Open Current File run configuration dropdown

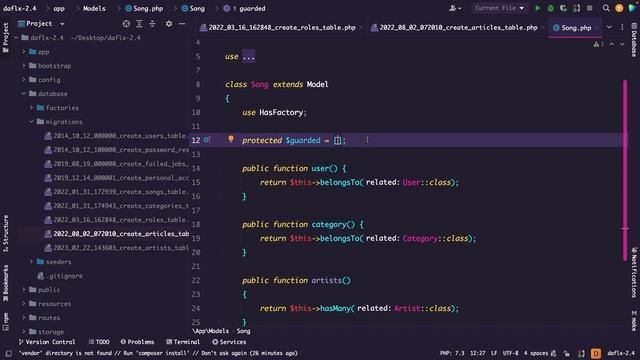(499, 8)
